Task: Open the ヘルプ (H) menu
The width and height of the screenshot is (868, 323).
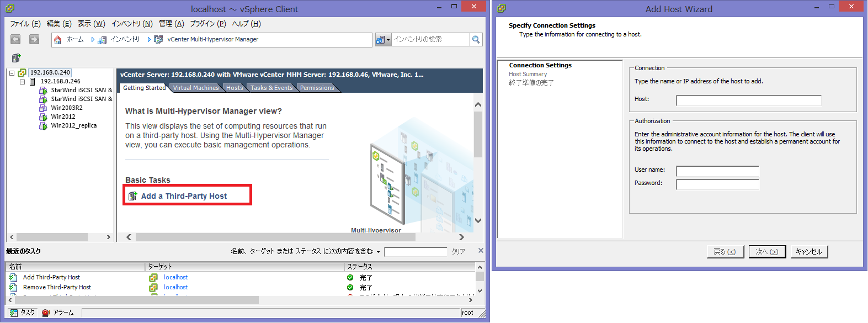Action: pos(246,24)
